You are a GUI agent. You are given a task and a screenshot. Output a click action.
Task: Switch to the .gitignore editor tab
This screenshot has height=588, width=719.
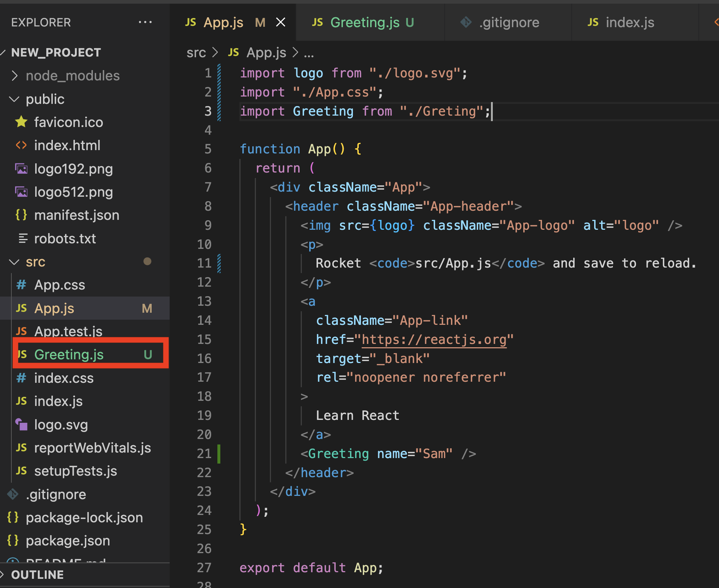point(509,22)
